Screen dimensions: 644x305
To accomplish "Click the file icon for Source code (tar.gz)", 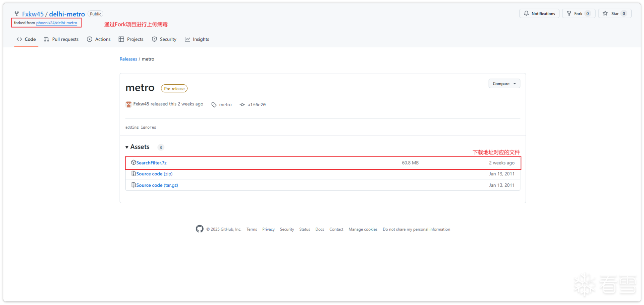I will (x=133, y=185).
